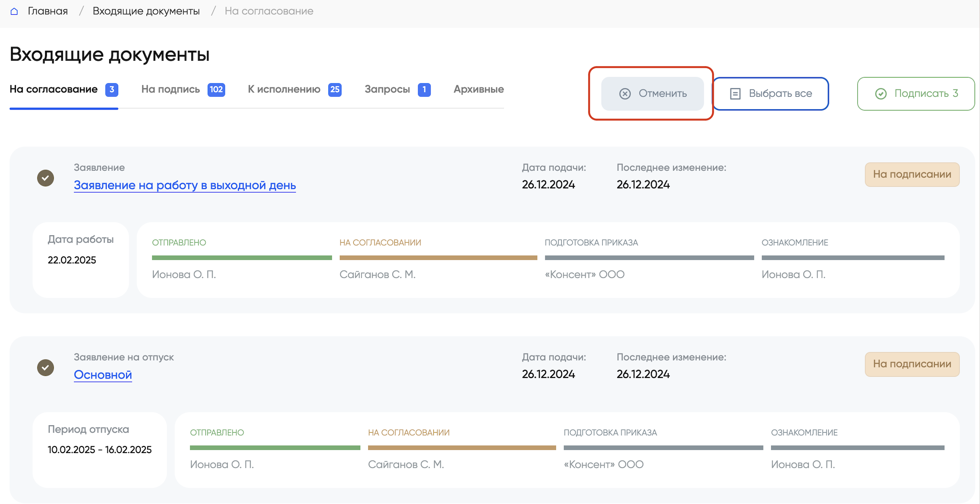Click the green Отправлено progress bar, first card
Image resolution: width=980 pixels, height=504 pixels.
(x=242, y=258)
